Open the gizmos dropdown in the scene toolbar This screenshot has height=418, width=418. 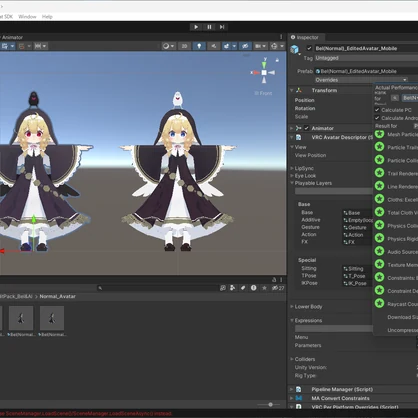[277, 46]
